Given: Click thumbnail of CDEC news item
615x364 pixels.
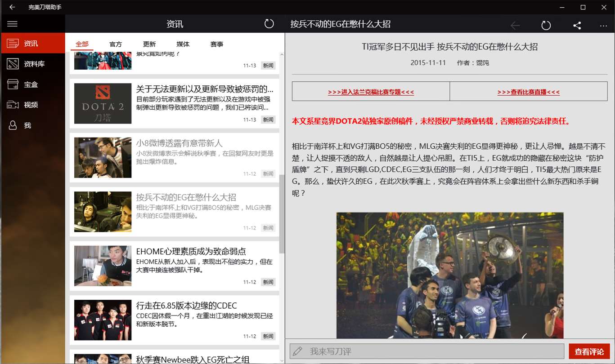Looking at the screenshot, I should pos(103,320).
